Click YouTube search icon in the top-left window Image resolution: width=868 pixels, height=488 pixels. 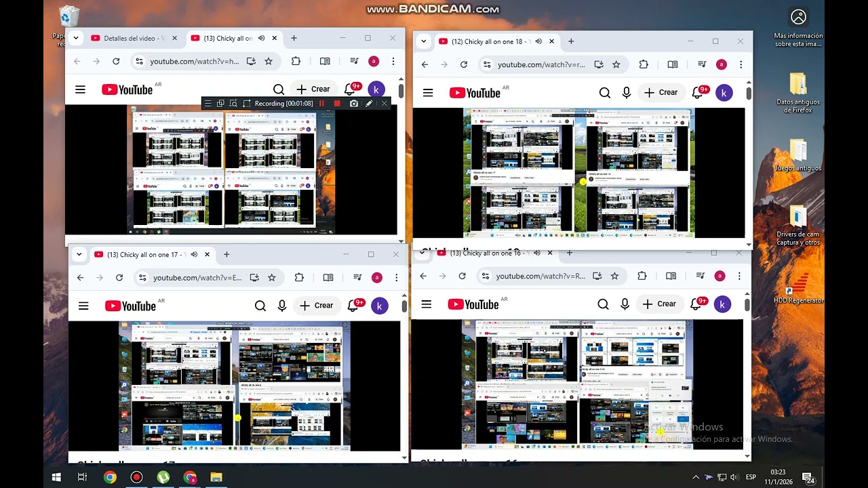279,89
